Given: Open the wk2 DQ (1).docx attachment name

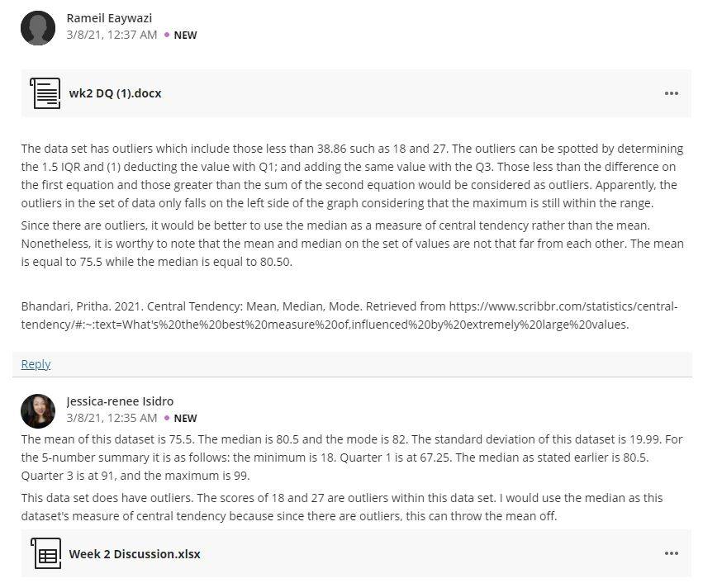Looking at the screenshot, I should pyautogui.click(x=115, y=93).
